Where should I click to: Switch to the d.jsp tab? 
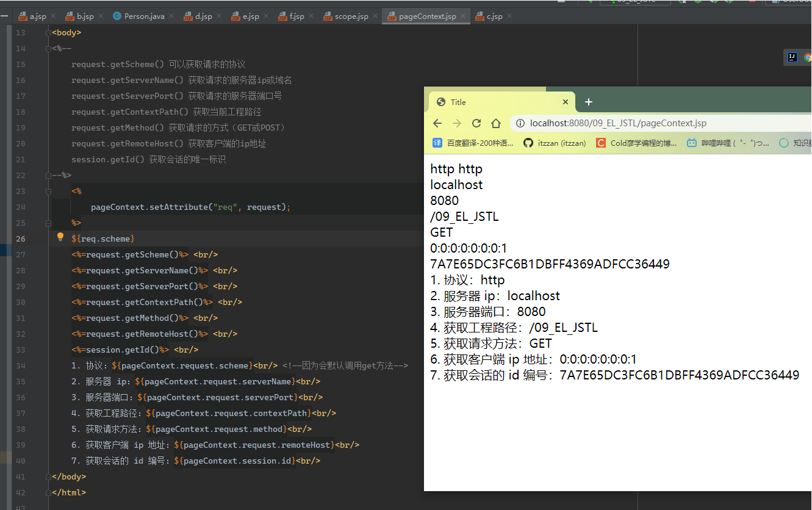(x=204, y=16)
